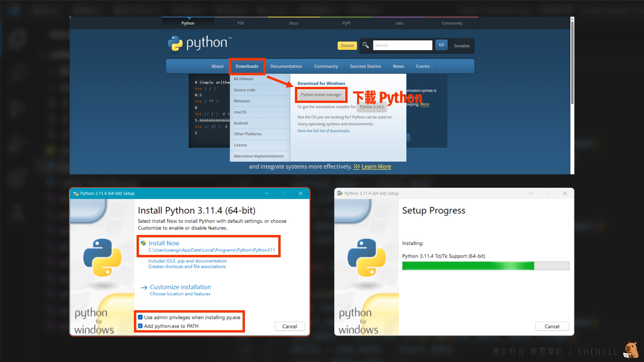
Task: Switch to the Docs top tab
Action: (293, 23)
